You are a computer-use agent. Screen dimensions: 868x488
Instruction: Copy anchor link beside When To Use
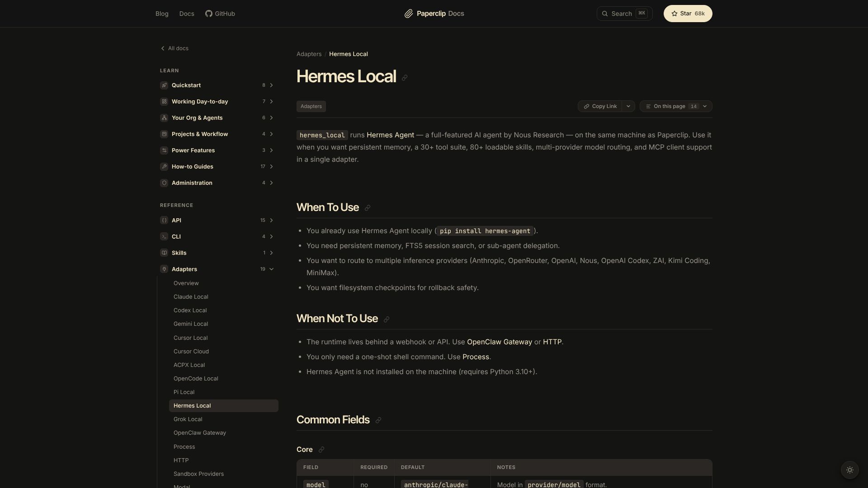click(x=368, y=208)
